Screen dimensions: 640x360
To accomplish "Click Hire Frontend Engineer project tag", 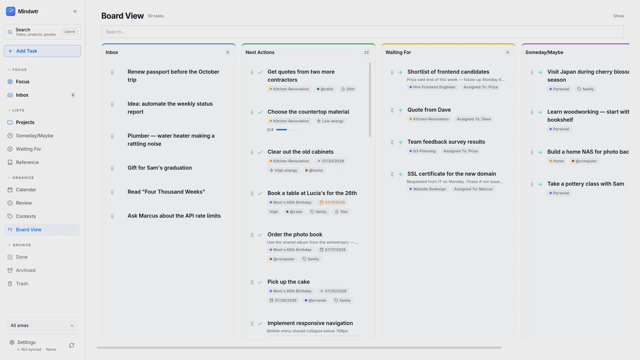I will click(x=433, y=87).
